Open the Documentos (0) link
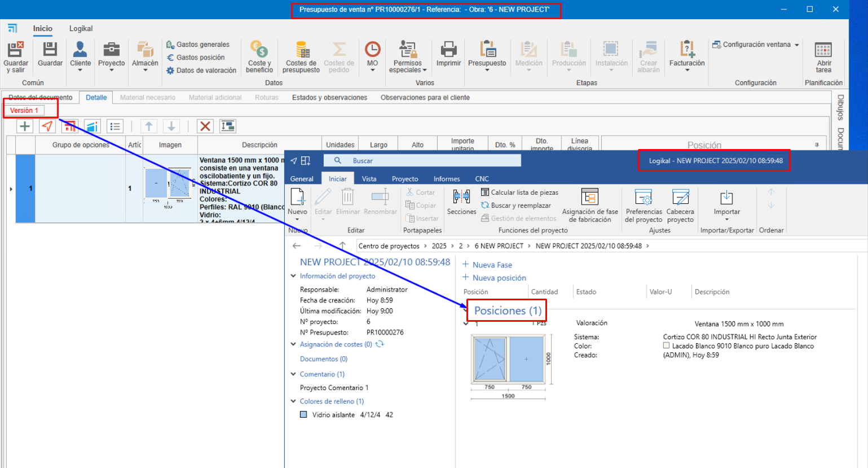 [x=324, y=359]
